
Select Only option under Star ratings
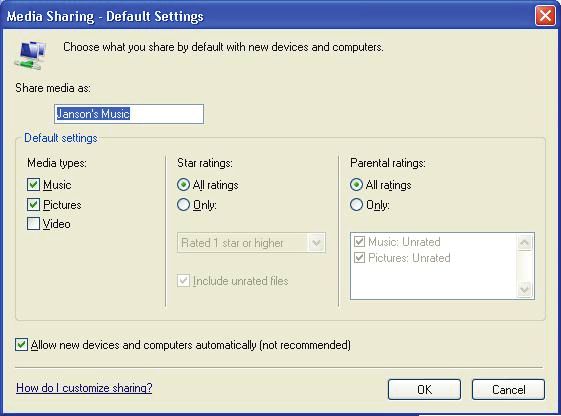click(184, 205)
